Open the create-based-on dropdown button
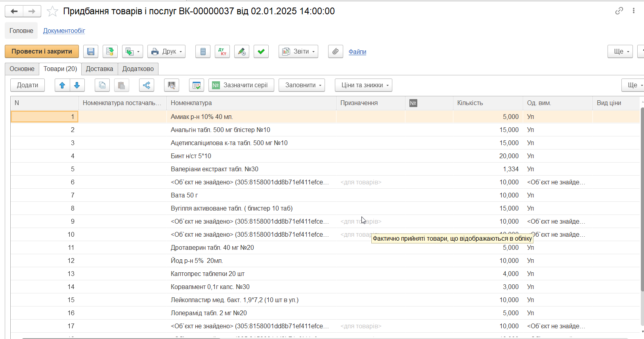 (132, 52)
